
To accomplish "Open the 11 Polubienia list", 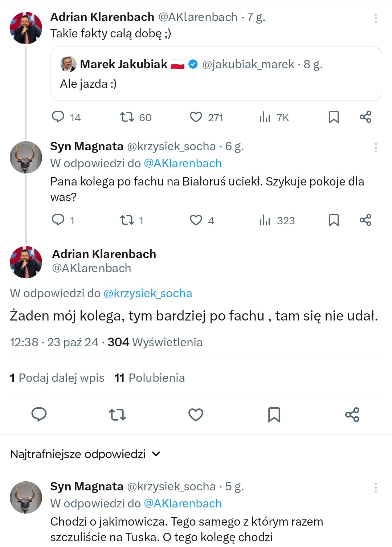I will click(150, 378).
